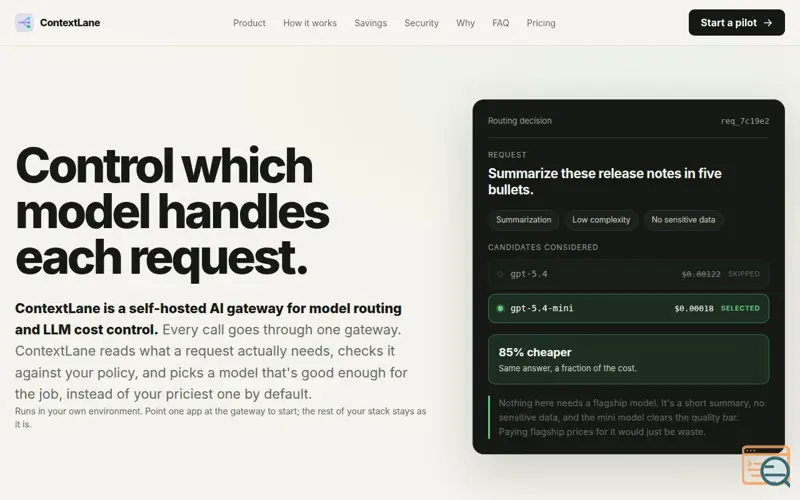Select the Low complexity tag
The image size is (800, 500).
point(601,220)
